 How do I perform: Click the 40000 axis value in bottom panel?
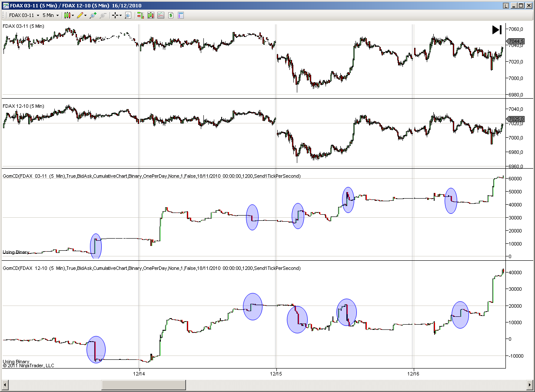click(x=515, y=272)
